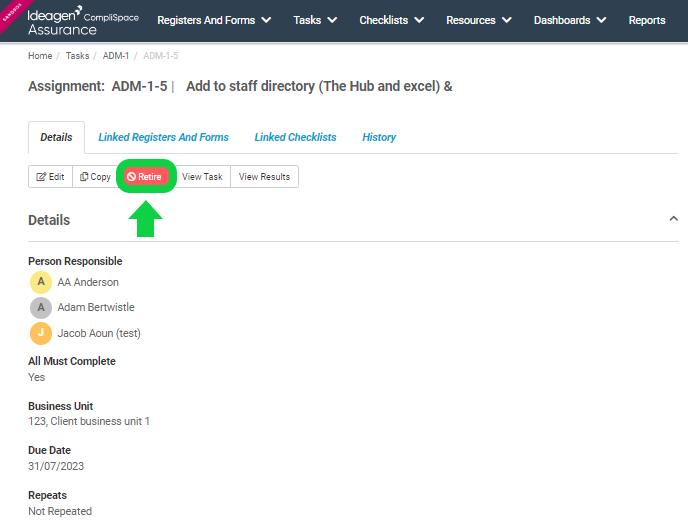Click the View Results button
The height and width of the screenshot is (530, 688).
click(x=264, y=176)
